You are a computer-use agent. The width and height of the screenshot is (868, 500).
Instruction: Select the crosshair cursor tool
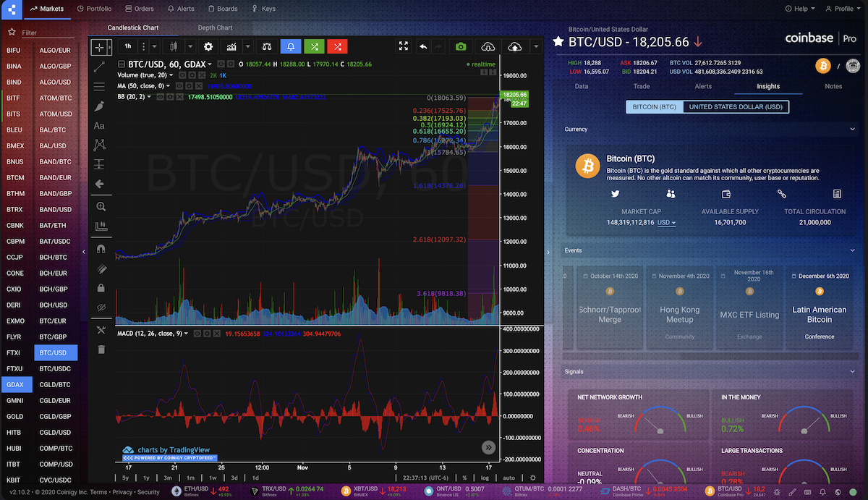point(98,47)
